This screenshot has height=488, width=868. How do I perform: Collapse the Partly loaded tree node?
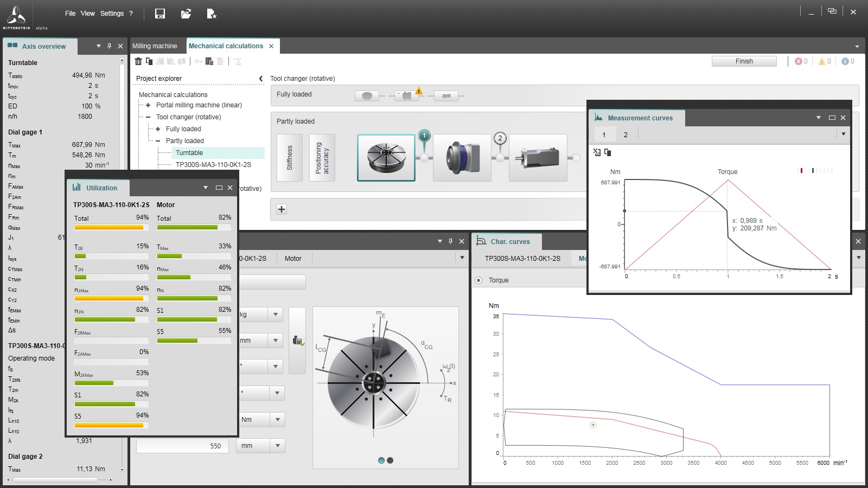coord(158,141)
